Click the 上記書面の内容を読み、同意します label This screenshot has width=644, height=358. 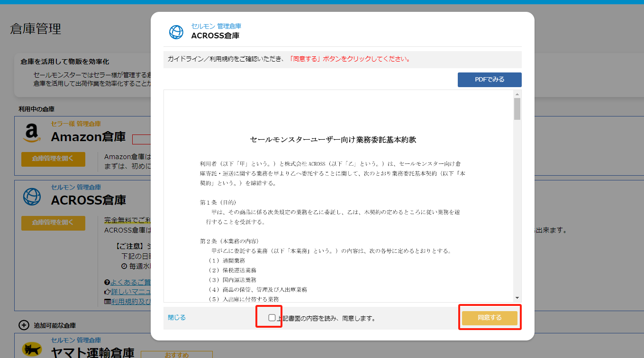pyautogui.click(x=326, y=318)
